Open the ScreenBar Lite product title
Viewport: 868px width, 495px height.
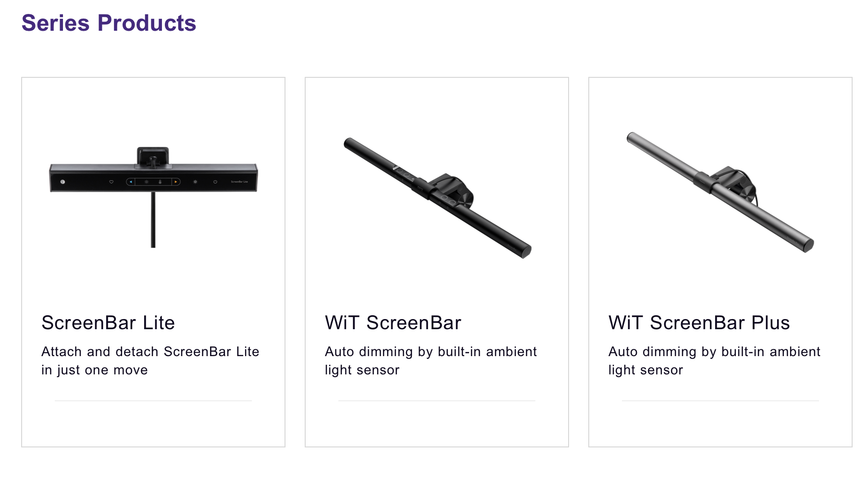[x=108, y=322]
